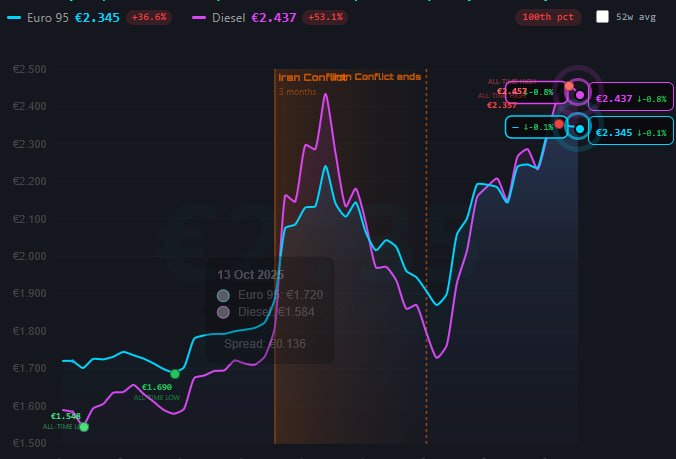This screenshot has width=676, height=459.
Task: Click the magenta Diesel latest price dot
Action: [580, 95]
